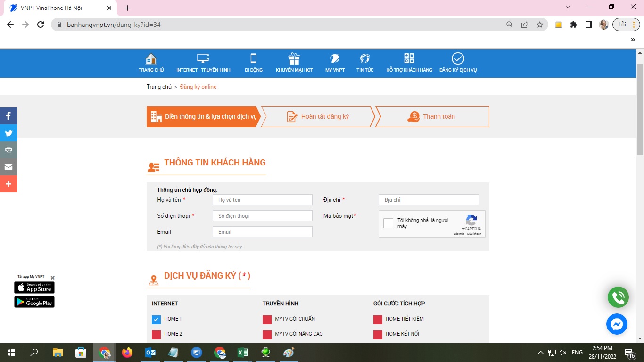Select Hoàn tất đăng ký step

pos(318,116)
